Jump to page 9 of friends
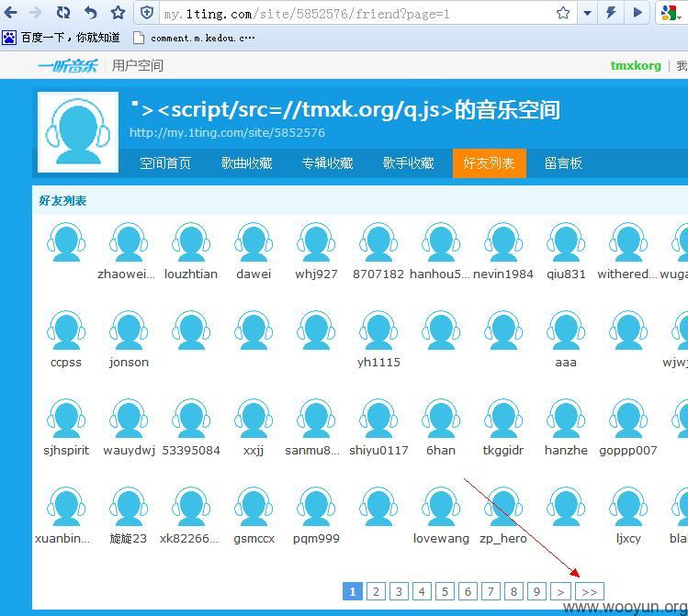The height and width of the screenshot is (616, 688). pyautogui.click(x=536, y=592)
